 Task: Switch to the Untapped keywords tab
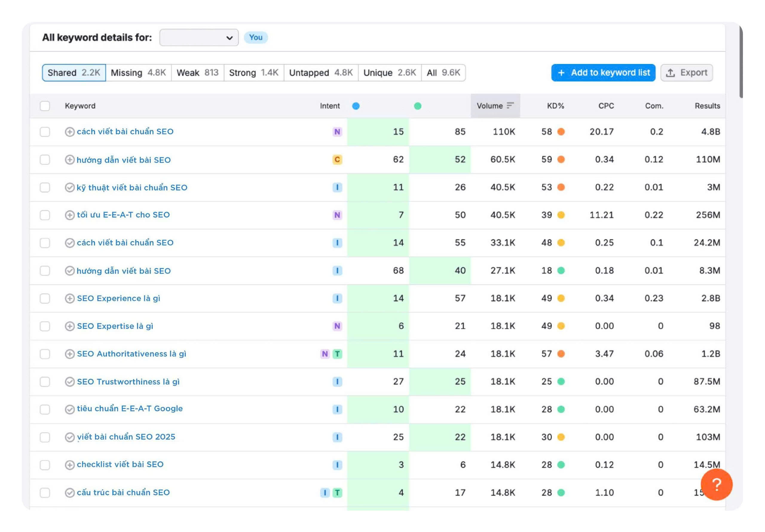click(321, 73)
